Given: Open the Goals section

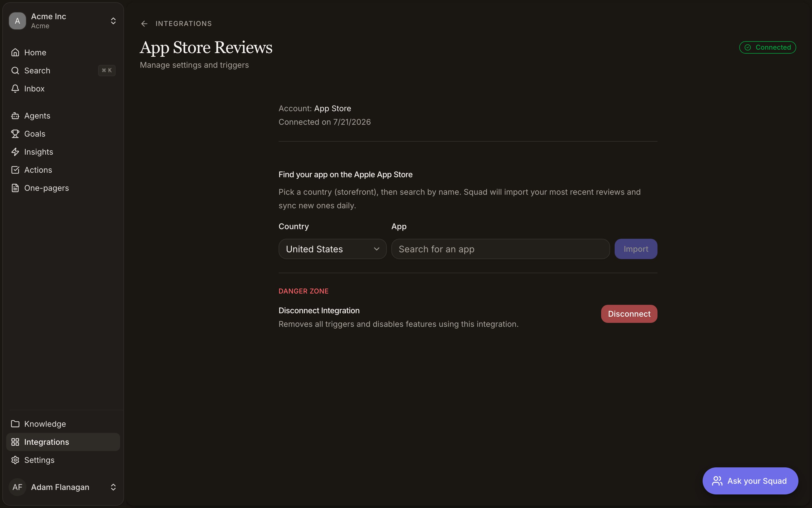Looking at the screenshot, I should pyautogui.click(x=63, y=134).
